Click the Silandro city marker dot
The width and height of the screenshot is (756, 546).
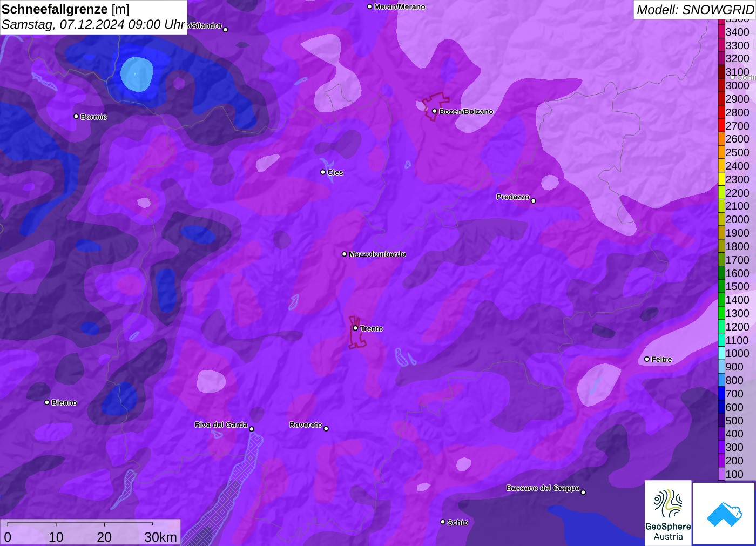(225, 30)
